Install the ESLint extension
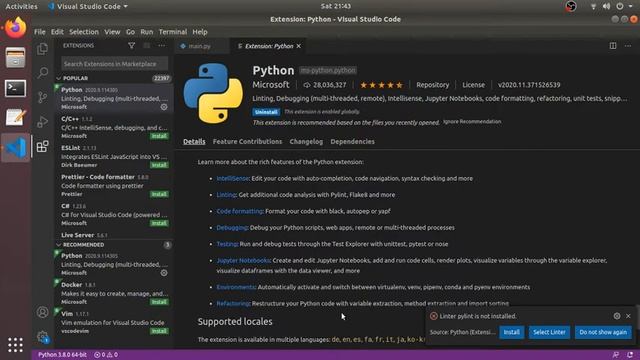The width and height of the screenshot is (640, 360). [159, 165]
